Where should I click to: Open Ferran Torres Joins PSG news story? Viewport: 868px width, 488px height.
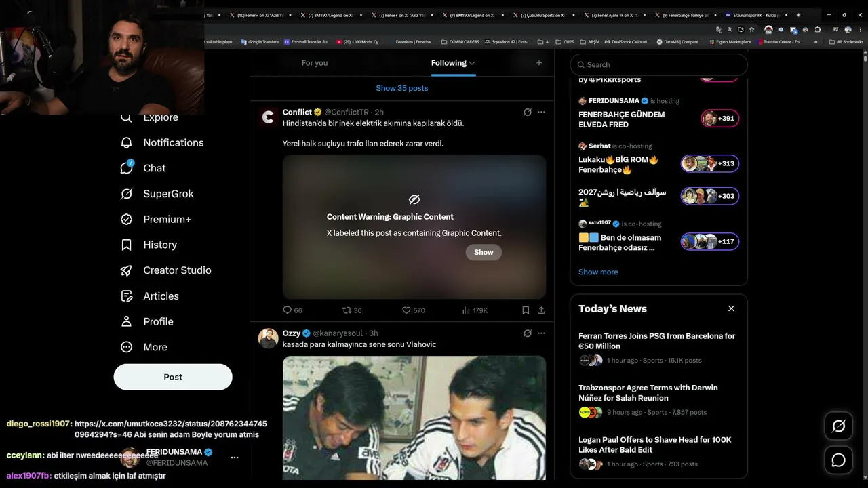(659, 348)
